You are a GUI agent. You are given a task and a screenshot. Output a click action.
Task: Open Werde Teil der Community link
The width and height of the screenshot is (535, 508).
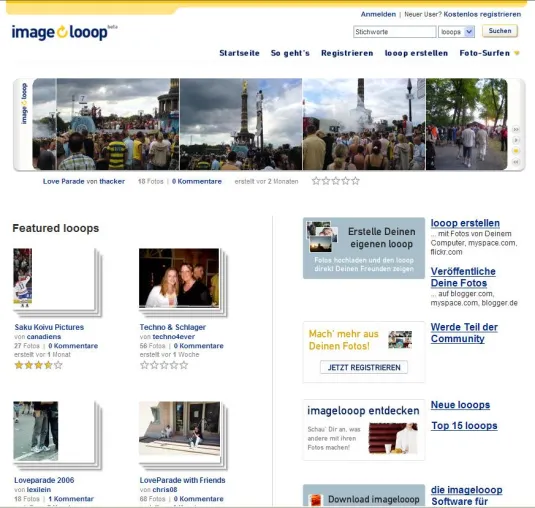coord(464,333)
